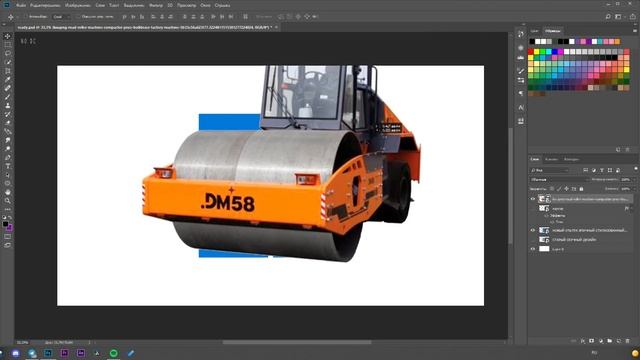Select the Type tool
Viewport: 640px width, 360px height.
[x=7, y=166]
